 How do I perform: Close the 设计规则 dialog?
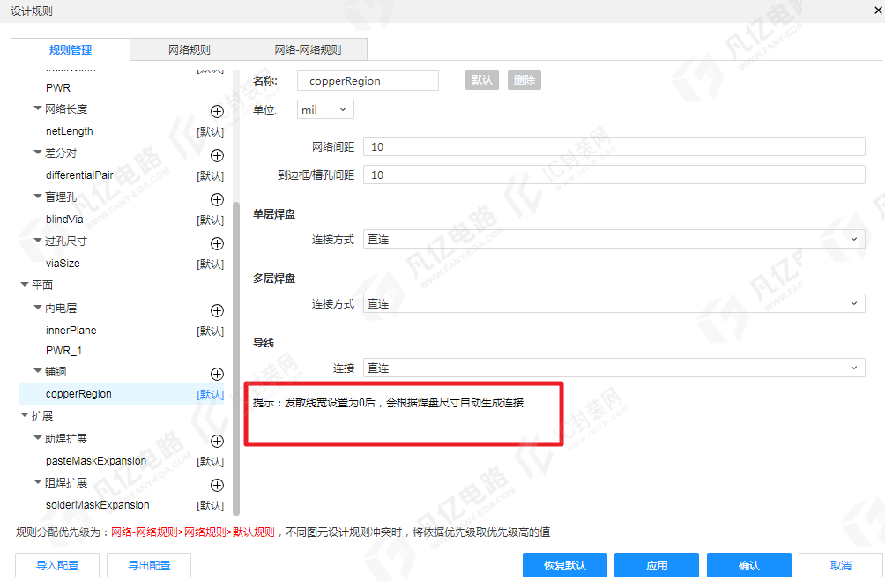(x=878, y=11)
